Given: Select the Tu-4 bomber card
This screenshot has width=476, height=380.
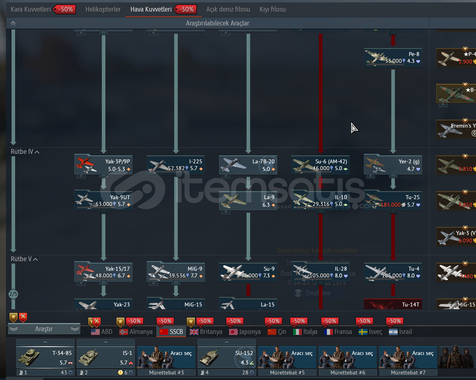Looking at the screenshot, I should pos(393,272).
